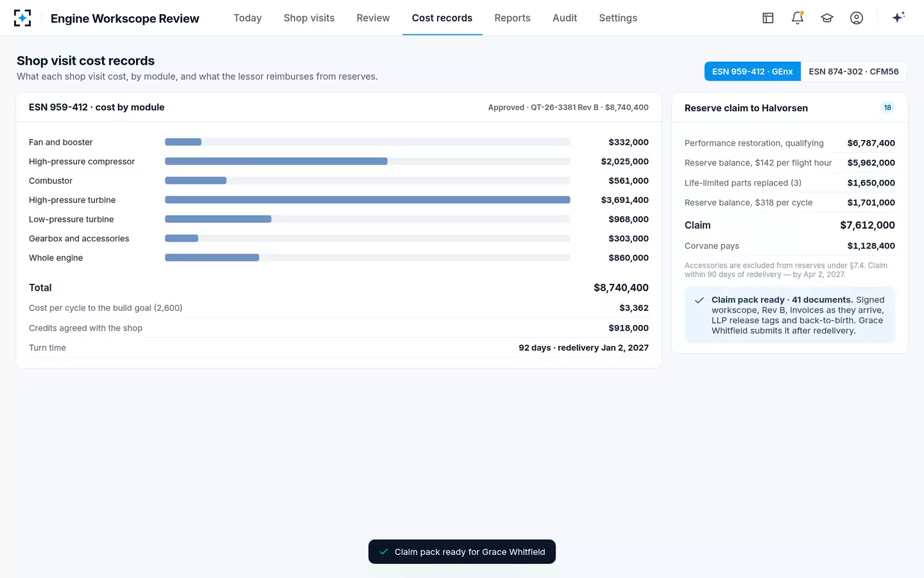Open the user account icon
Image resolution: width=924 pixels, height=578 pixels.
(x=857, y=18)
